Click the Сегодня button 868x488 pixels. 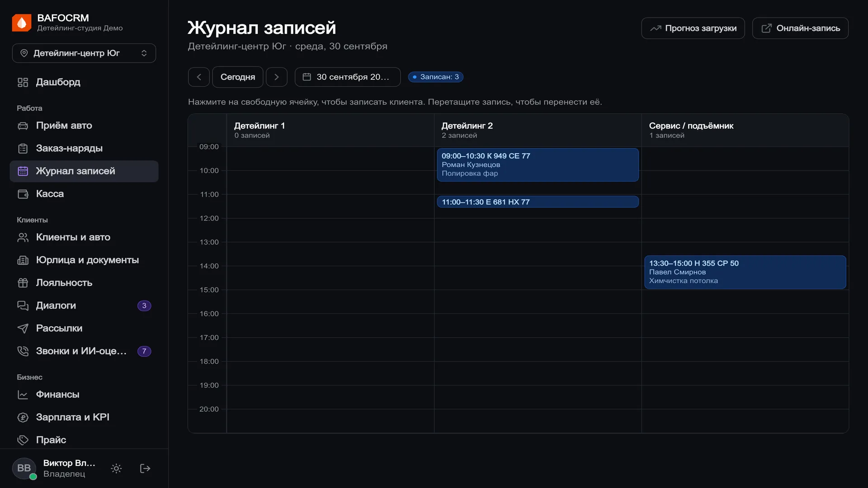pos(238,77)
